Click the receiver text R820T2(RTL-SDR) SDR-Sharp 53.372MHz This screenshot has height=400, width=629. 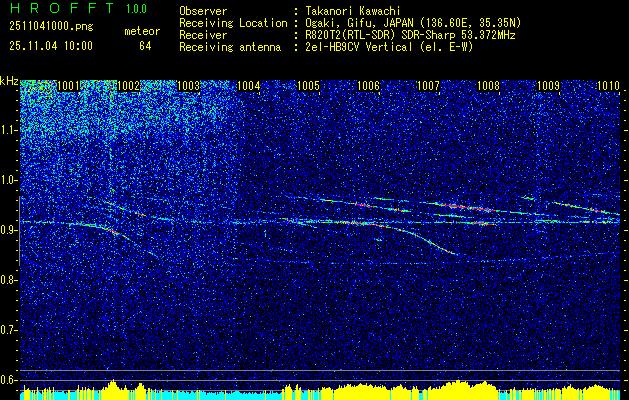pos(410,35)
